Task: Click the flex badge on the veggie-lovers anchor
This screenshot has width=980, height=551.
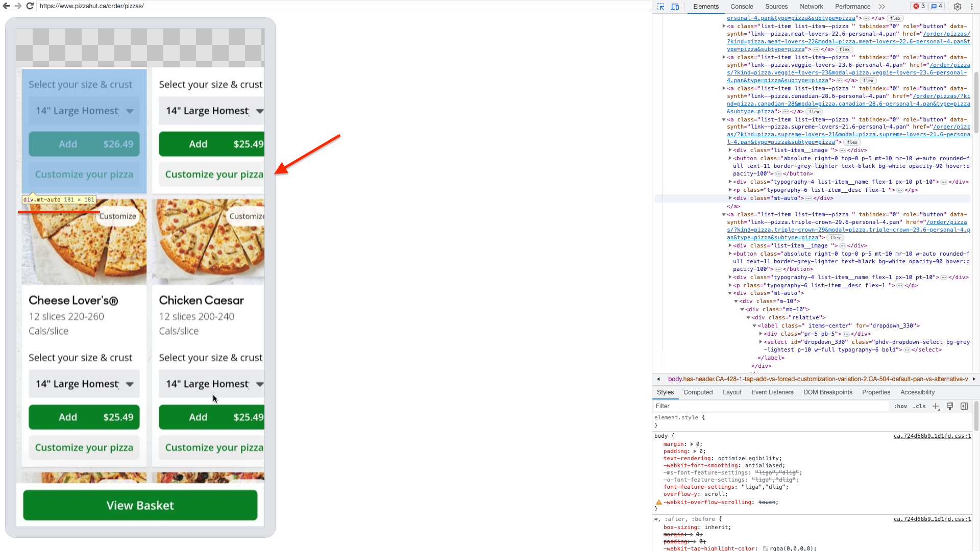Action: point(868,81)
